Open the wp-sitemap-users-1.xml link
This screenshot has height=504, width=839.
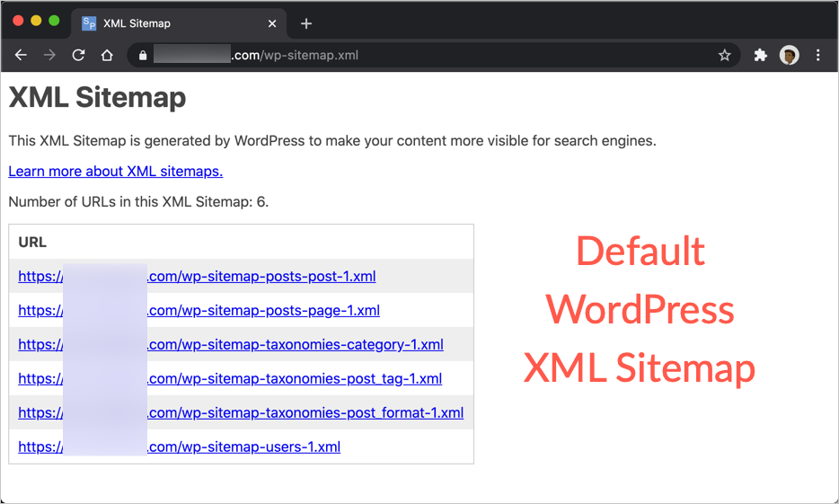(180, 447)
